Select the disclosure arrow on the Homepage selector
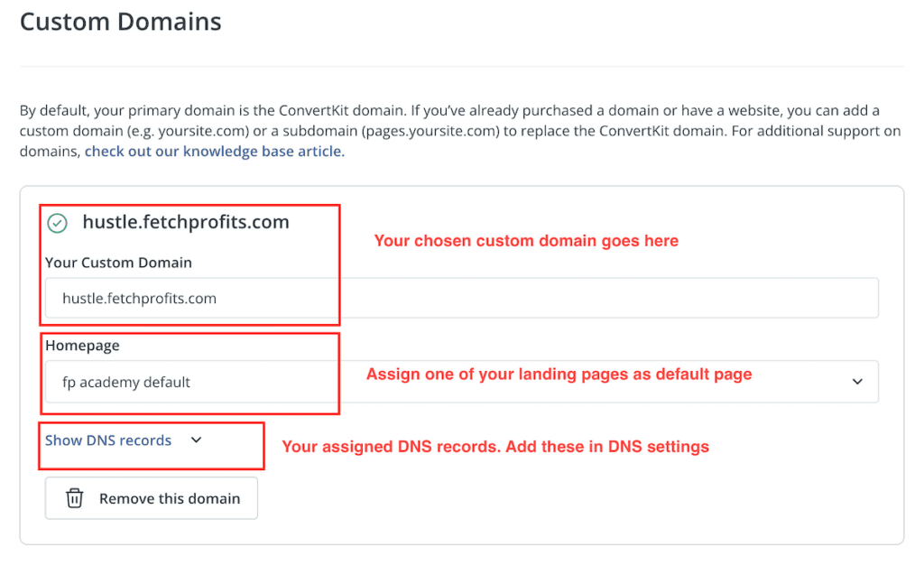This screenshot has height=565, width=924. [857, 381]
